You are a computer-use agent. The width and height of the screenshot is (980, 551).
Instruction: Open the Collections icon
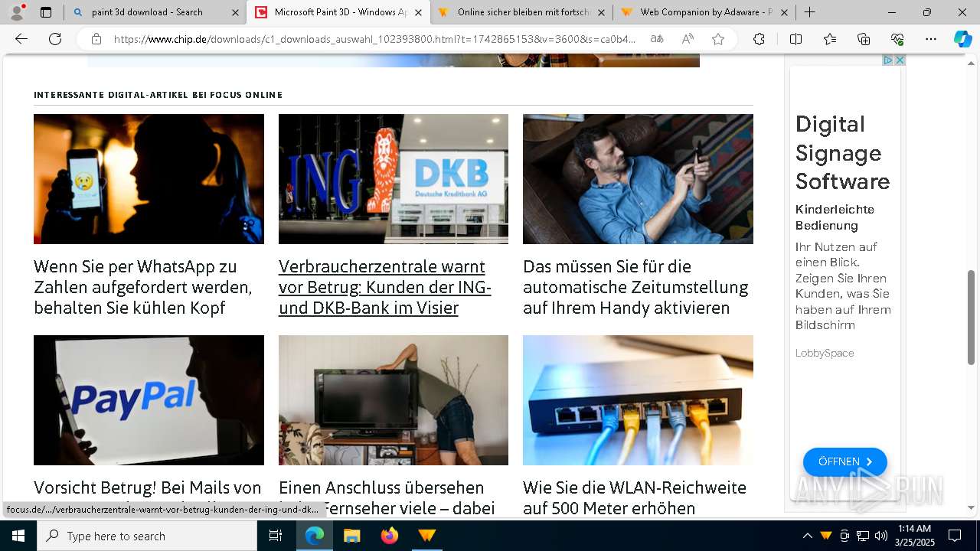(x=864, y=39)
